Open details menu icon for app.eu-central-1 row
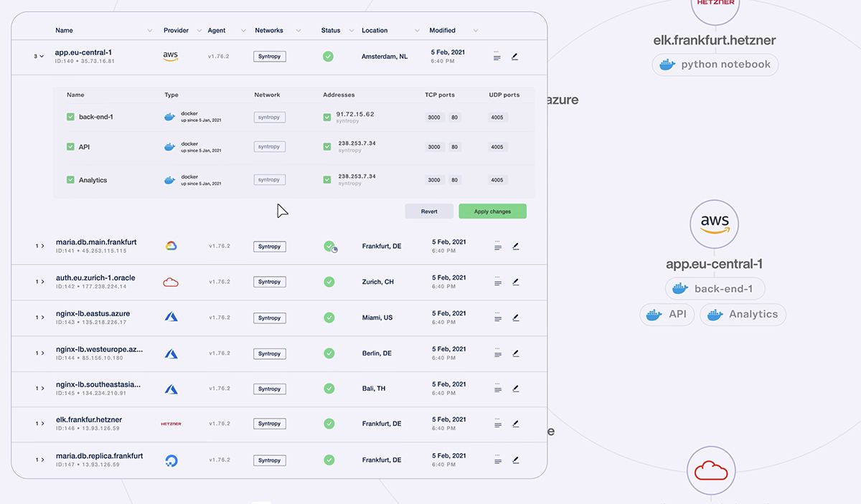This screenshot has height=504, width=861. [x=497, y=56]
